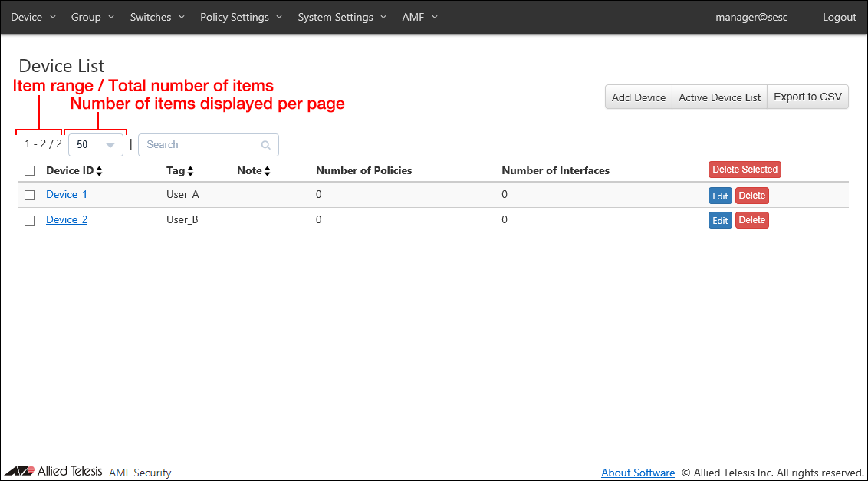Click the Add Device button

pos(638,97)
